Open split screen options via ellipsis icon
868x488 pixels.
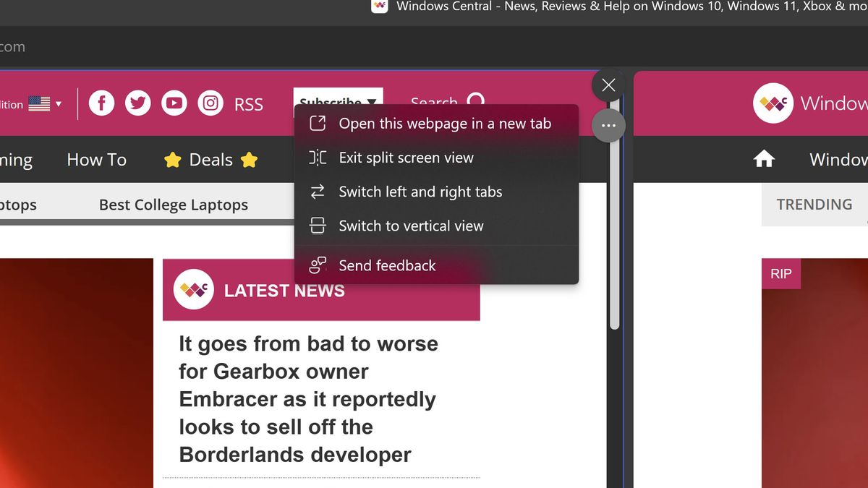(x=608, y=124)
